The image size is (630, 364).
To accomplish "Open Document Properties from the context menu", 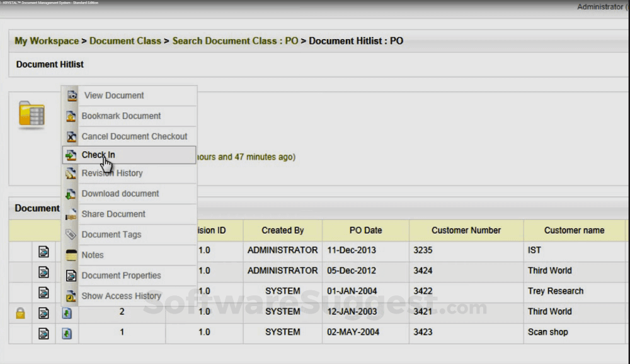I will coord(121,276).
